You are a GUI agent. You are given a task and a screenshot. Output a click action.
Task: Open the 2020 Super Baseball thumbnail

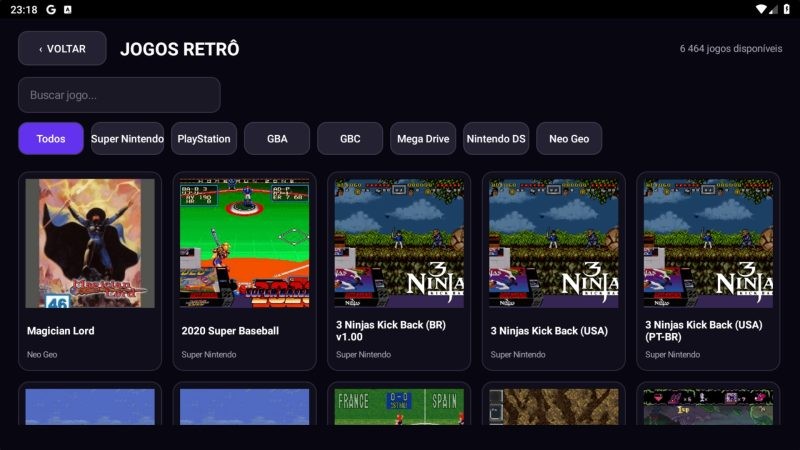(x=244, y=243)
